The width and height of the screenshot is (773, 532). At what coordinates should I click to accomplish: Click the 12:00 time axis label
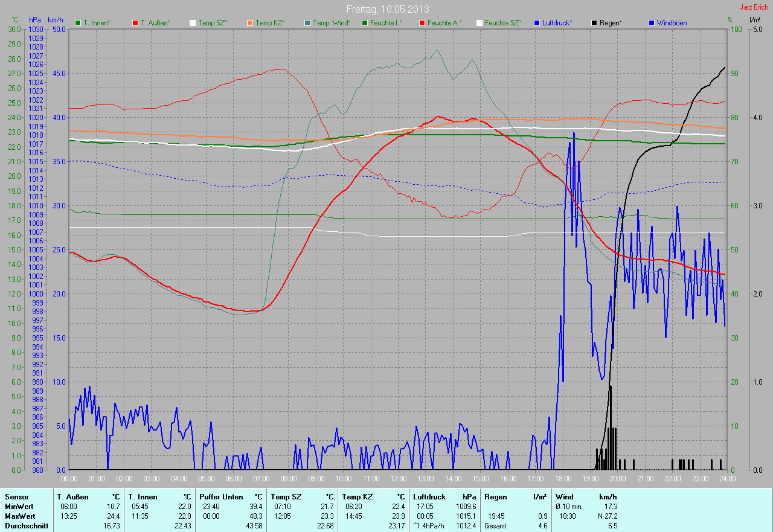pyautogui.click(x=398, y=479)
